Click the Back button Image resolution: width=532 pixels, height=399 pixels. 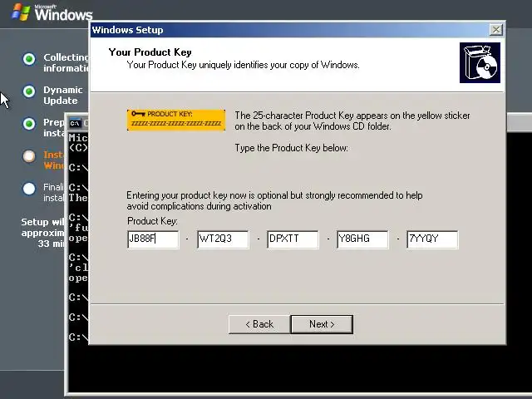(259, 324)
